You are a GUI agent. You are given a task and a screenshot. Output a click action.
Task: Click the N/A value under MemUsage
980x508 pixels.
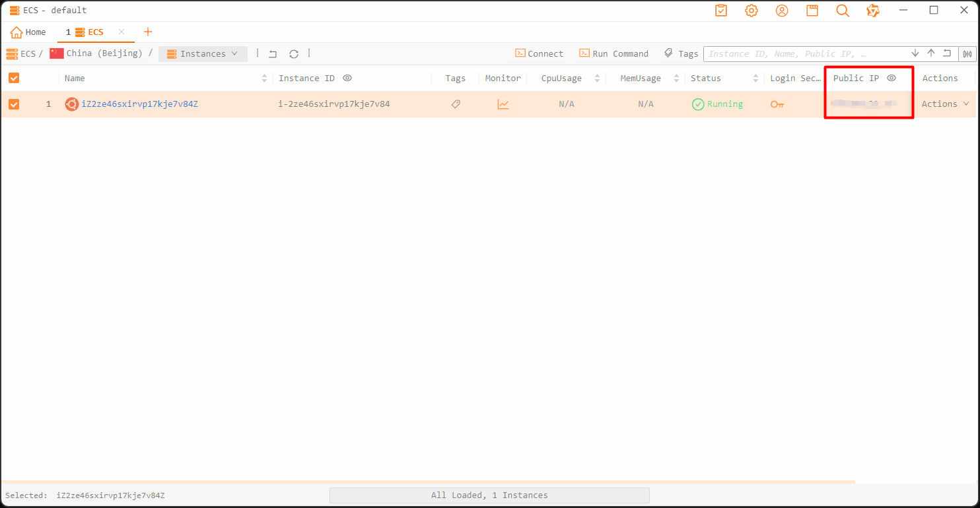tap(646, 104)
